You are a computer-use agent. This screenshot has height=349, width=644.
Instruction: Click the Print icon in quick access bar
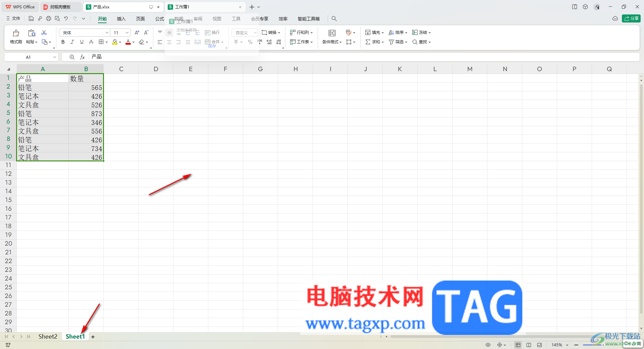[x=49, y=19]
